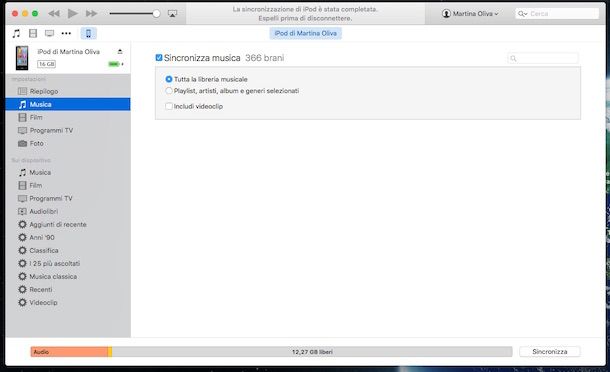Image resolution: width=610 pixels, height=372 pixels.
Task: Switch to the Music library icon
Action: coord(16,33)
